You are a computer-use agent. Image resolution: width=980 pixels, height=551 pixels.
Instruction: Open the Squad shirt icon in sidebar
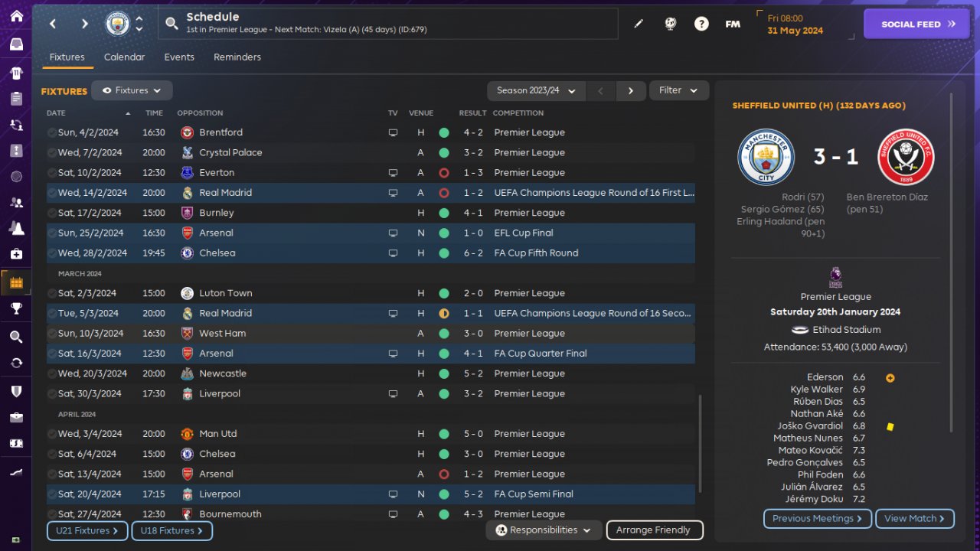tap(16, 73)
